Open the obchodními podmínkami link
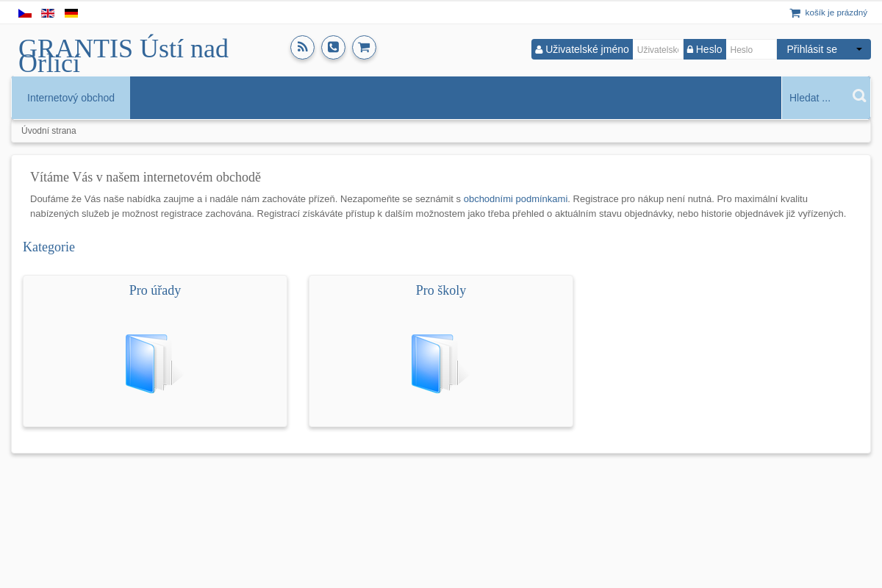The width and height of the screenshot is (882, 588). click(515, 198)
